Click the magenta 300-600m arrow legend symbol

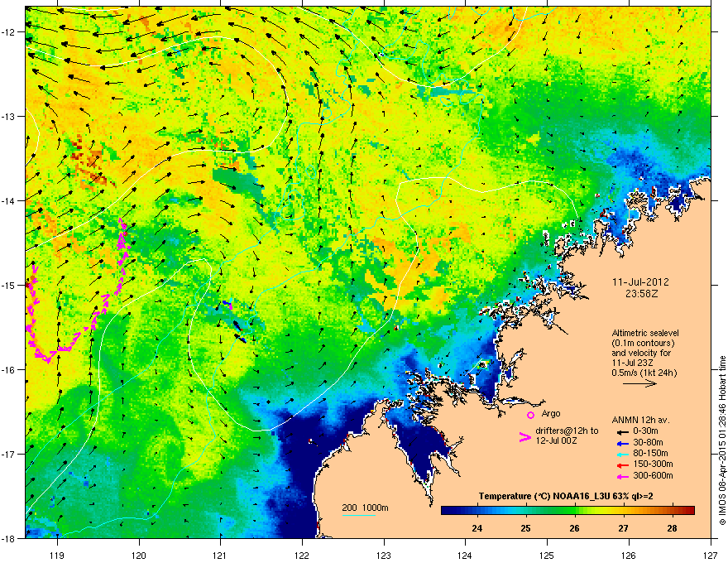(623, 476)
